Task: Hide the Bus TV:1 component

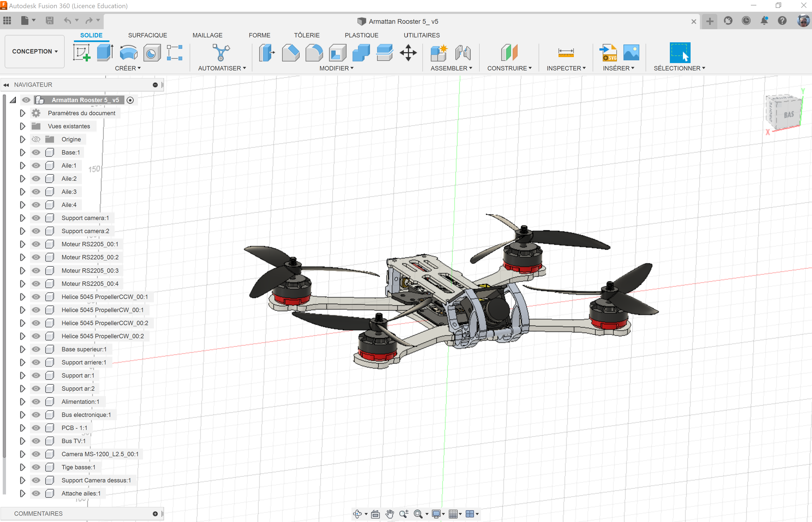Action: pos(36,441)
